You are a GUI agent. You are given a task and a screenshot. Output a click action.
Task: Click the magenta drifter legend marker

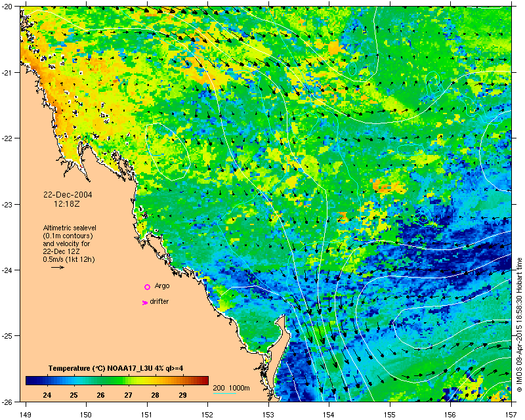pyautogui.click(x=144, y=303)
